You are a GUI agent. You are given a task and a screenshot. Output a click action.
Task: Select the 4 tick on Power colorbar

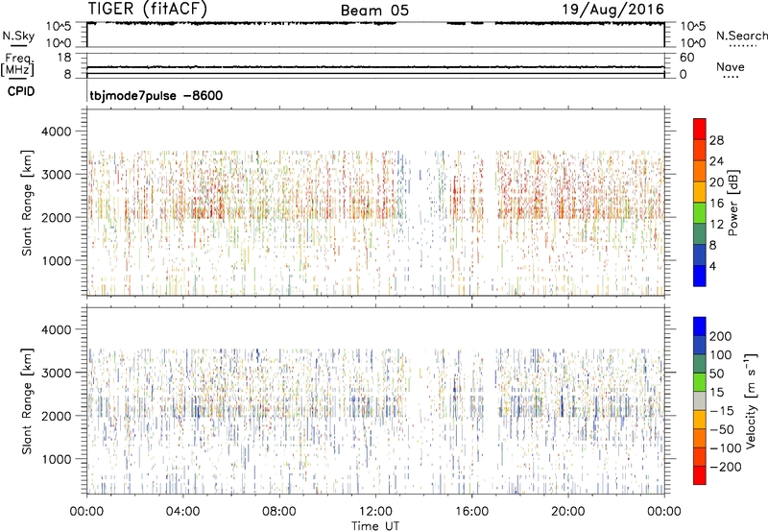tap(712, 266)
